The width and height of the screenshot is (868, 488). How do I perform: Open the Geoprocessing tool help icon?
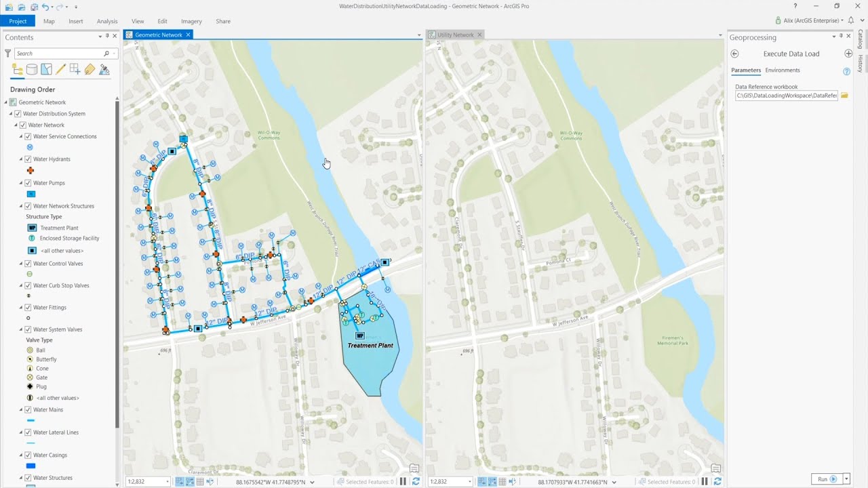coord(846,71)
